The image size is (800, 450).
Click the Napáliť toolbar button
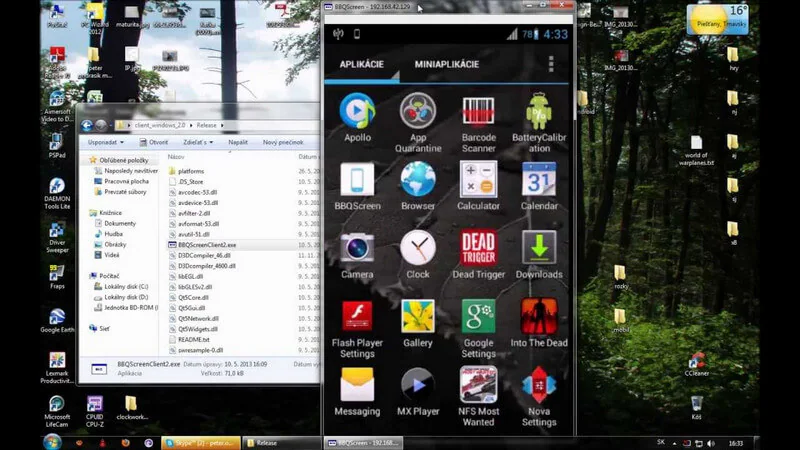point(238,142)
